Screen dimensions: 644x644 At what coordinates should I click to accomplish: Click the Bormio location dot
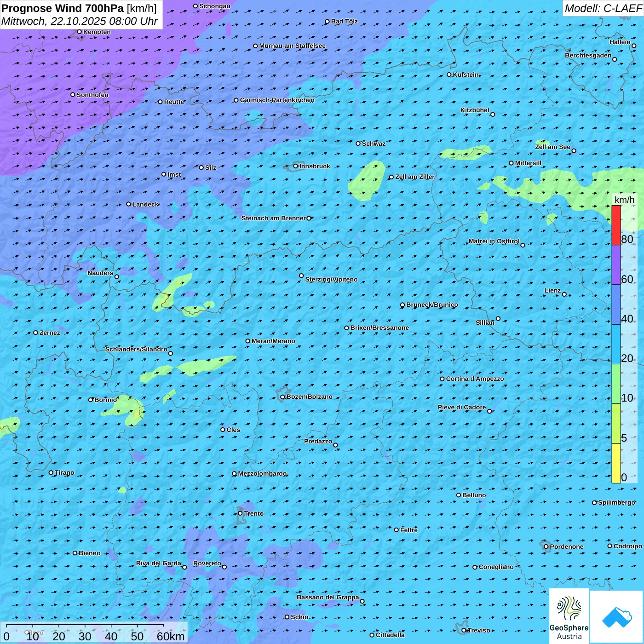point(91,400)
